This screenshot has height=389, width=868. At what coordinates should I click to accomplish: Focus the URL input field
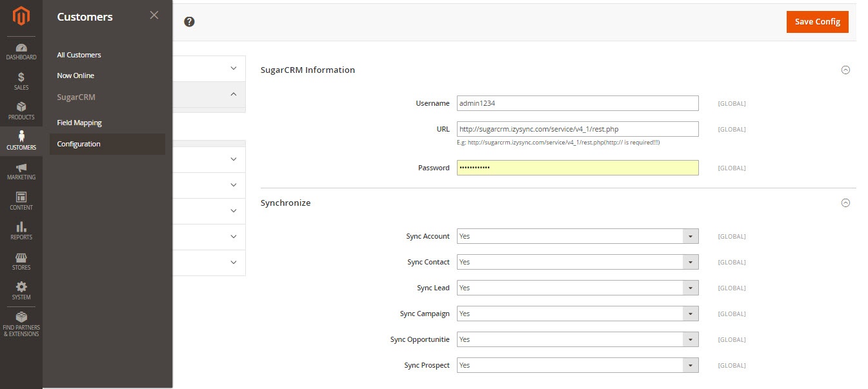(x=578, y=129)
